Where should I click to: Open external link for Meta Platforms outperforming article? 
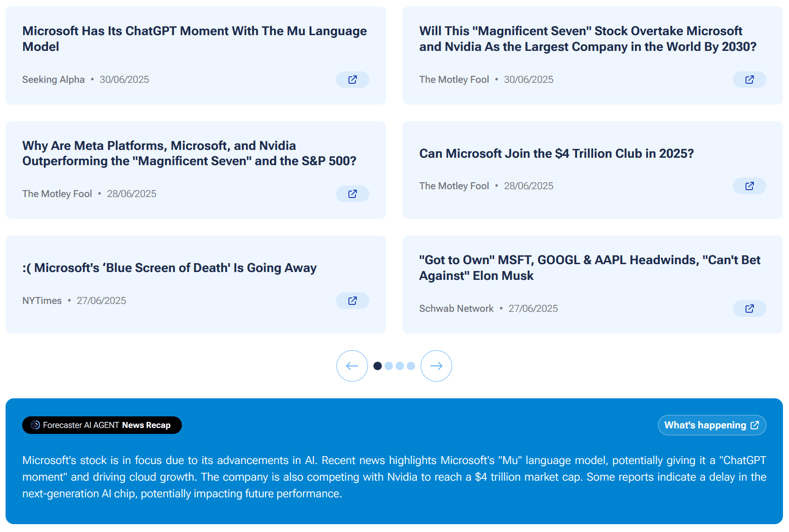(352, 194)
